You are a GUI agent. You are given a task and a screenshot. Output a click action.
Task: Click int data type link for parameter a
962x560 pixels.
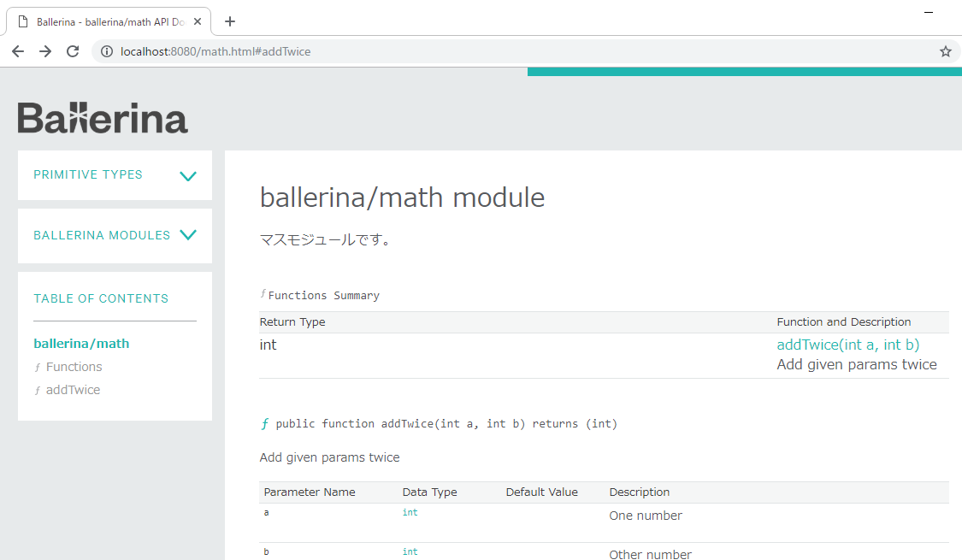click(x=410, y=513)
